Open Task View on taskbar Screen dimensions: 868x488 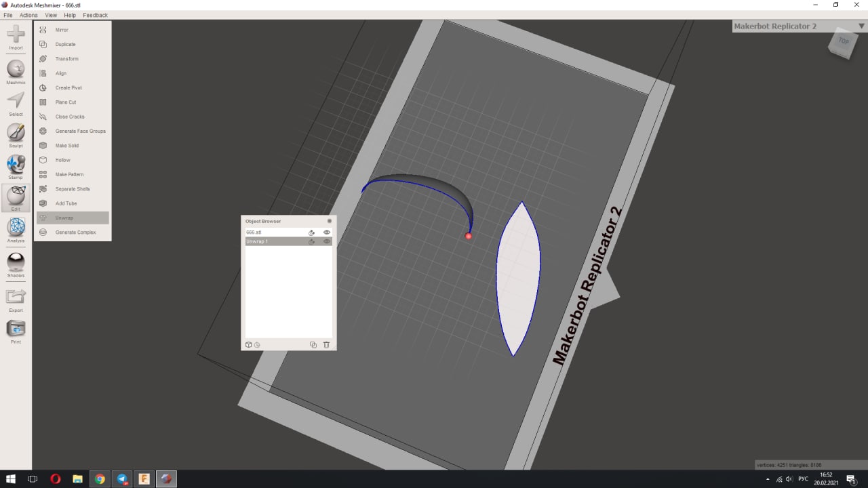pos(32,479)
